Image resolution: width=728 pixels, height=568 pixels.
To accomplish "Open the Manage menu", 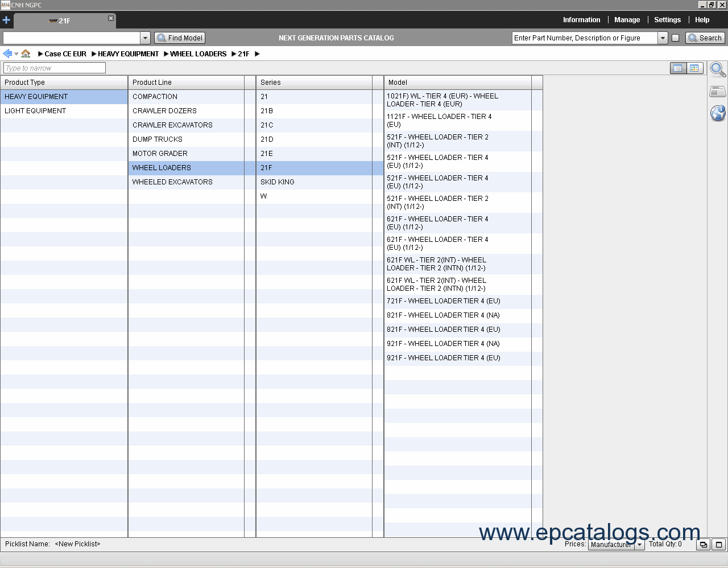I will 627,20.
